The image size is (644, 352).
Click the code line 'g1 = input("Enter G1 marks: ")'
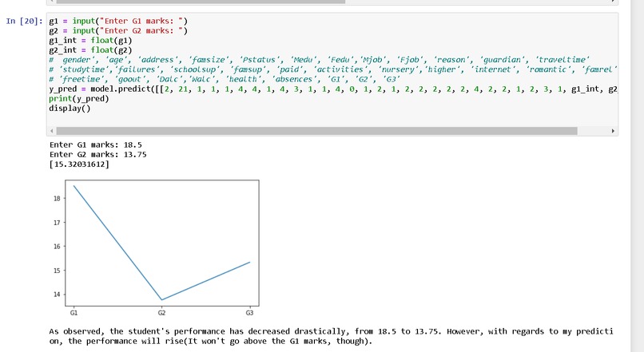click(118, 21)
